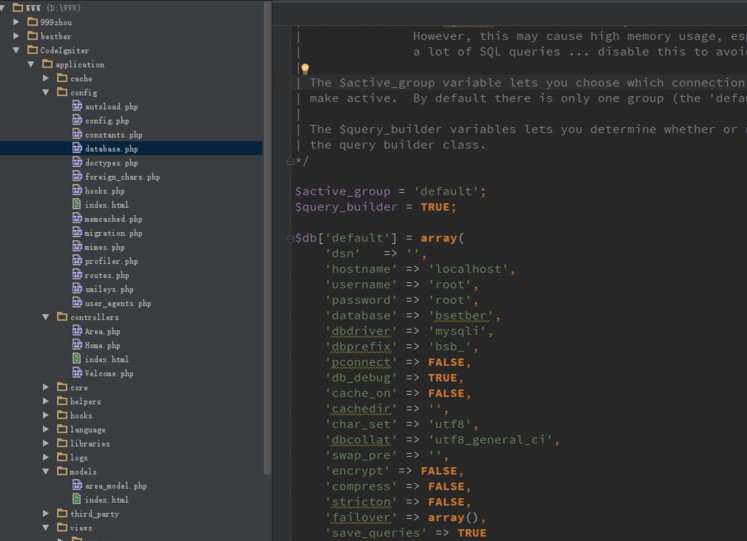Click the fold marker at comment end
Image resolution: width=747 pixels, height=541 pixels.
(290, 160)
